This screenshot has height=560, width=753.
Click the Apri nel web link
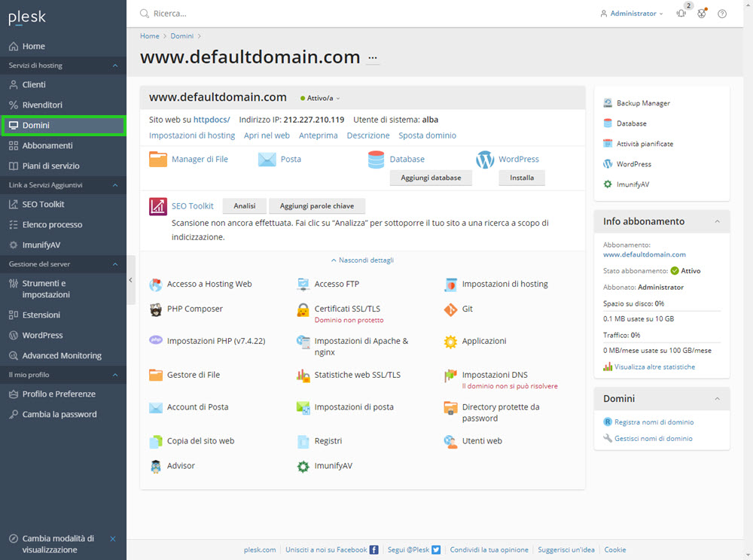pyautogui.click(x=267, y=135)
